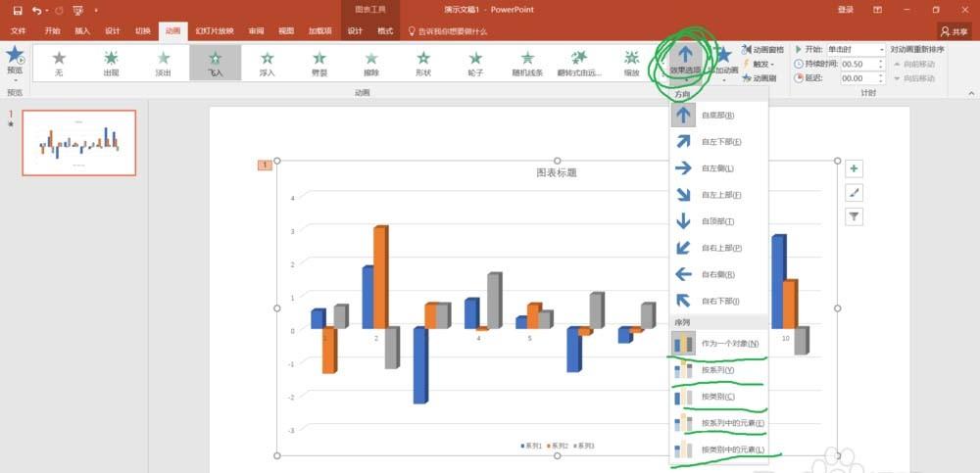Select sequence 按类别 (By Category)

click(717, 397)
